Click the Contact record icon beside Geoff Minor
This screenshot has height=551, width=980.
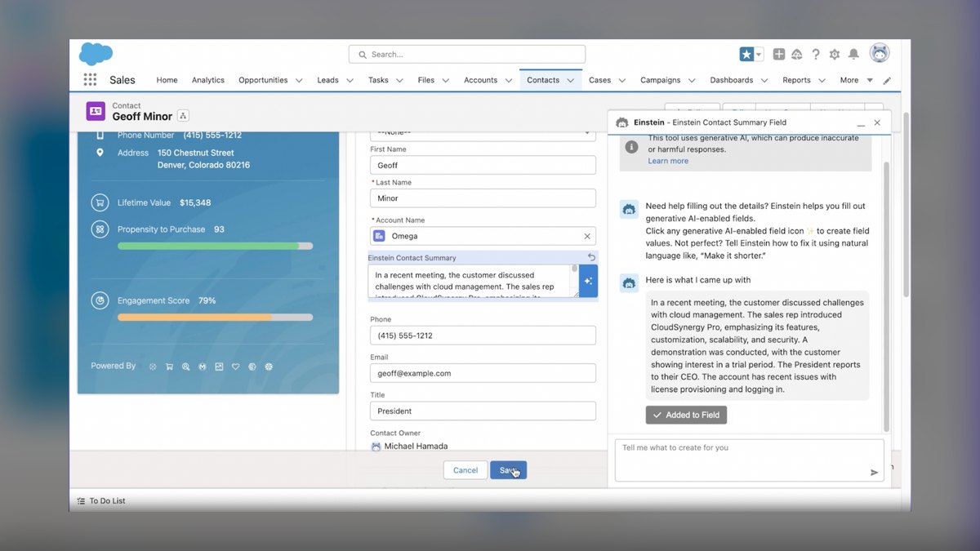[96, 111]
